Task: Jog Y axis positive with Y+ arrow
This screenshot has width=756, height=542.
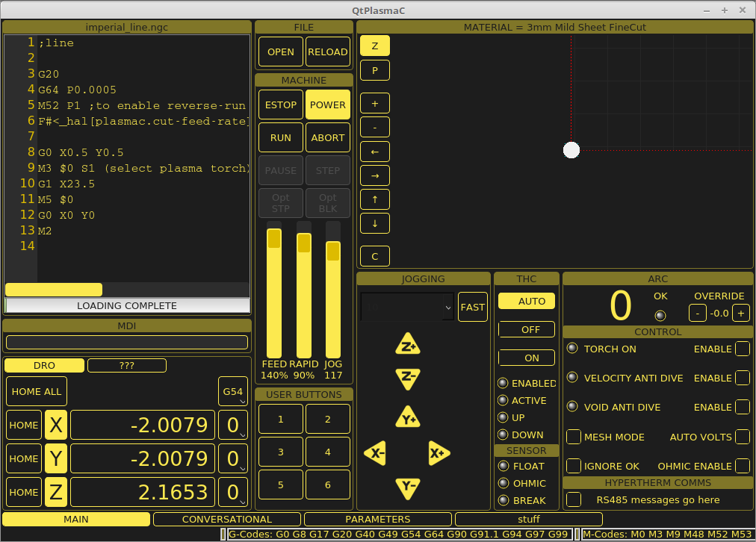Action: [408, 418]
